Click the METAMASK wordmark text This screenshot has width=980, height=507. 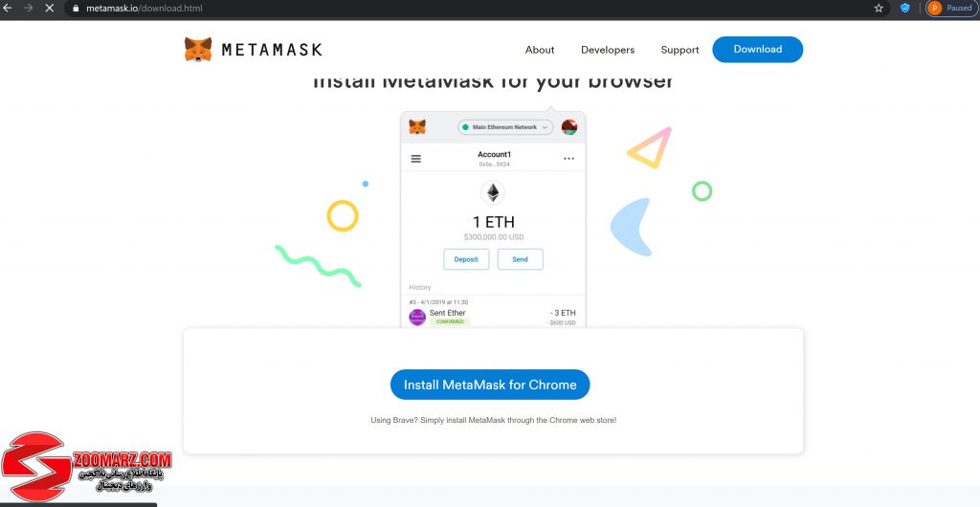(x=272, y=50)
